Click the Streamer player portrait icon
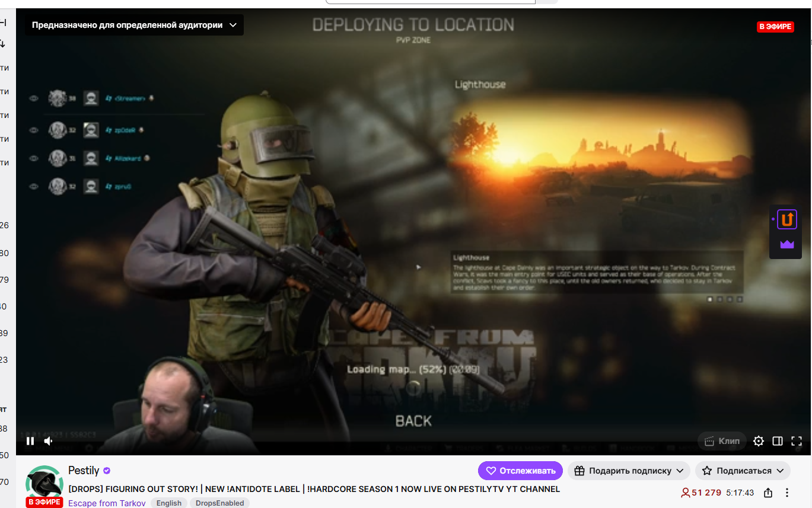 tap(91, 98)
